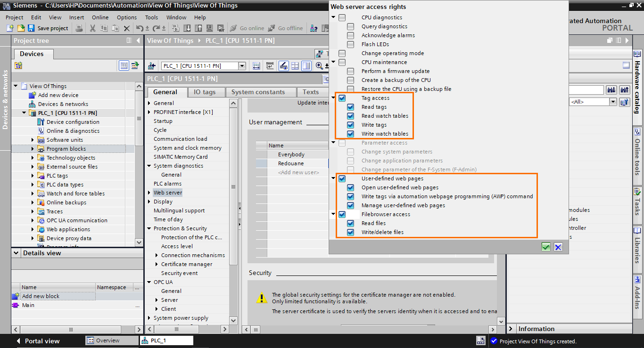Uncheck Manage user-defined web pages checkbox
Screen dimensions: 644x348
click(351, 205)
